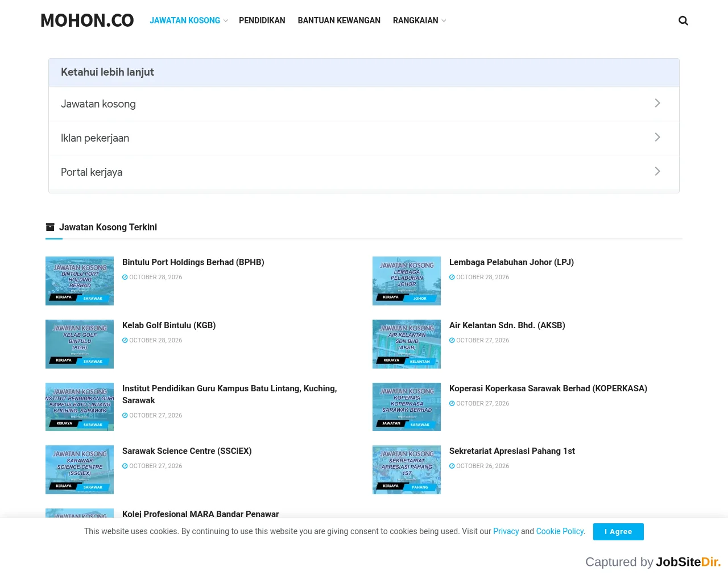Click the clock icon beside Lembaga Pelabuhan date
The height and width of the screenshot is (579, 728).
(452, 278)
